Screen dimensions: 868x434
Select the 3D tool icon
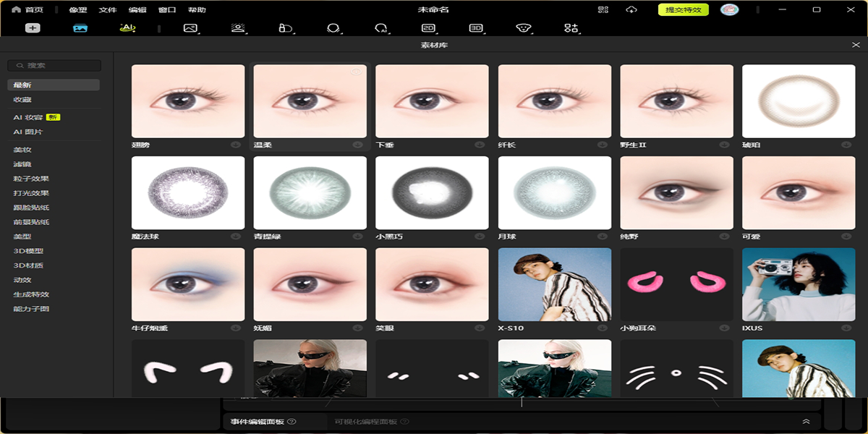(x=476, y=28)
